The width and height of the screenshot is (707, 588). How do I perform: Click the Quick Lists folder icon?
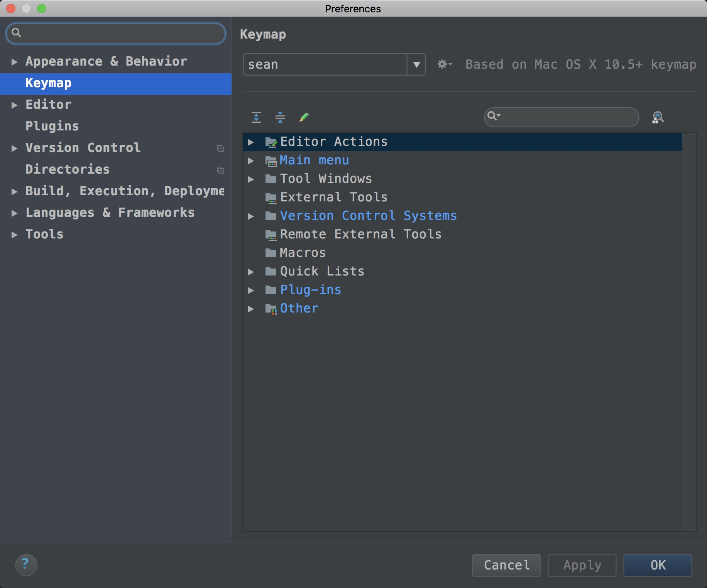click(x=271, y=271)
